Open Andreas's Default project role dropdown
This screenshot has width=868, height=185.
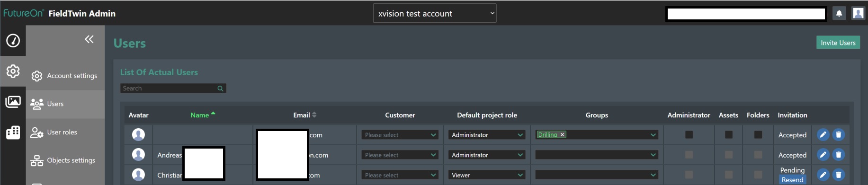click(487, 155)
